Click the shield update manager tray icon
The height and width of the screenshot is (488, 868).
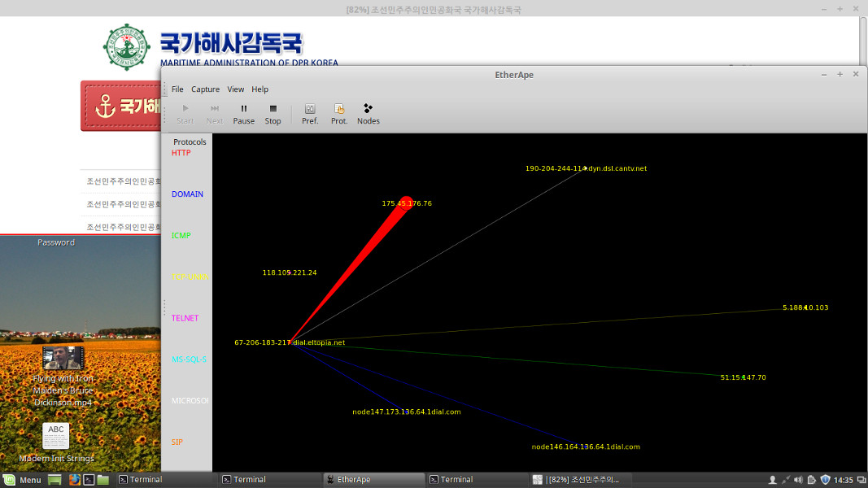click(825, 480)
